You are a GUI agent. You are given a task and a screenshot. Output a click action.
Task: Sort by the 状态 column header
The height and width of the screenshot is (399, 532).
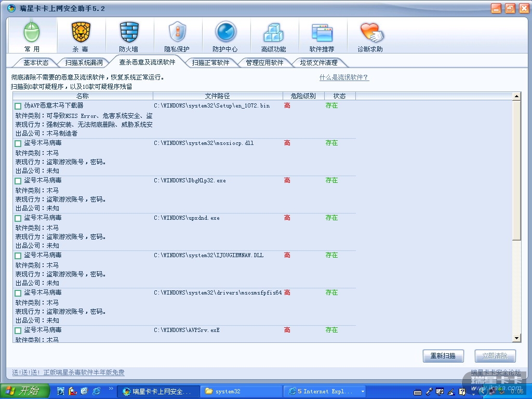[x=340, y=96]
